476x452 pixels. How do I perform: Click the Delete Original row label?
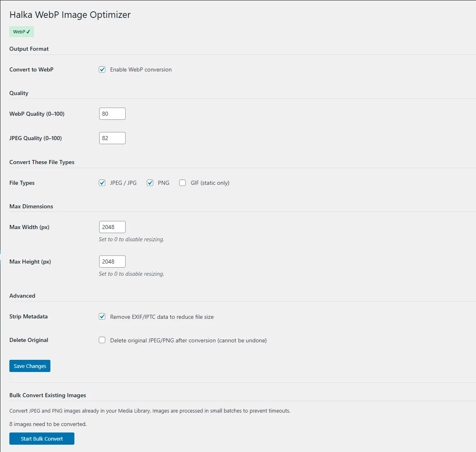(29, 340)
